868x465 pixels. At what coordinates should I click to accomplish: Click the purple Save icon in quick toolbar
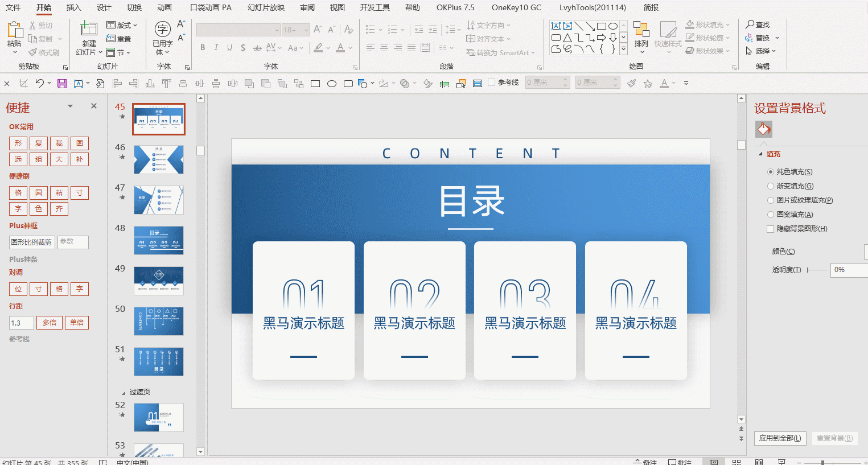point(62,84)
